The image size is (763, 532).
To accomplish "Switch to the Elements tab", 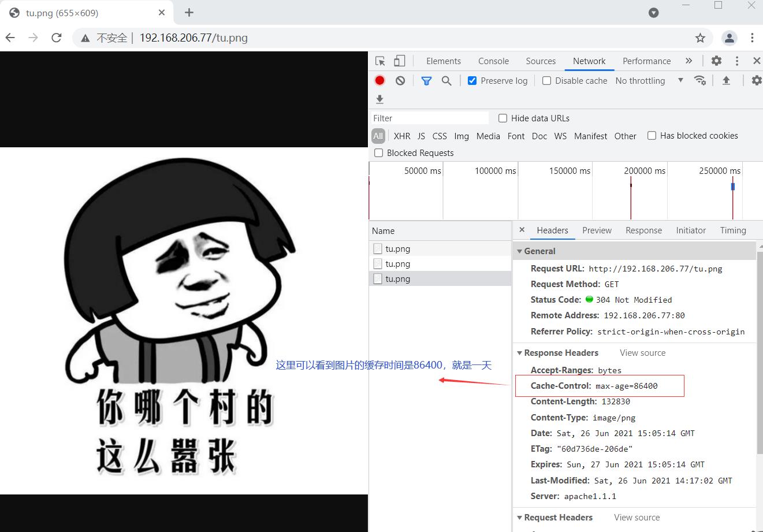I will point(444,61).
